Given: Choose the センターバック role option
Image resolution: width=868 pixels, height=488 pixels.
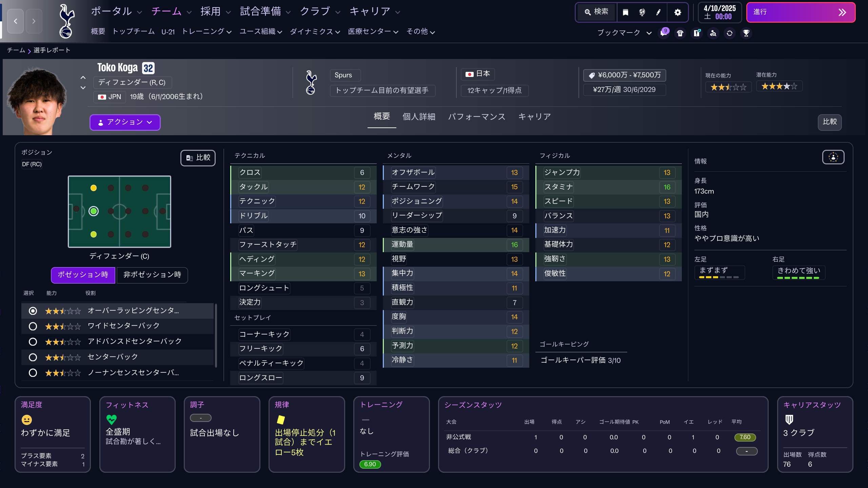Looking at the screenshot, I should (33, 357).
